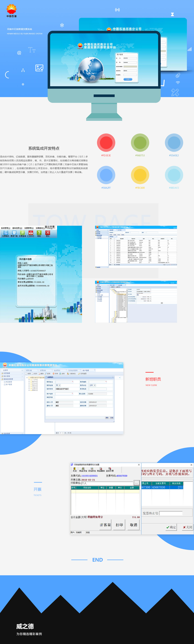Open the 帮助 help question-mark icon

click(39, 233)
